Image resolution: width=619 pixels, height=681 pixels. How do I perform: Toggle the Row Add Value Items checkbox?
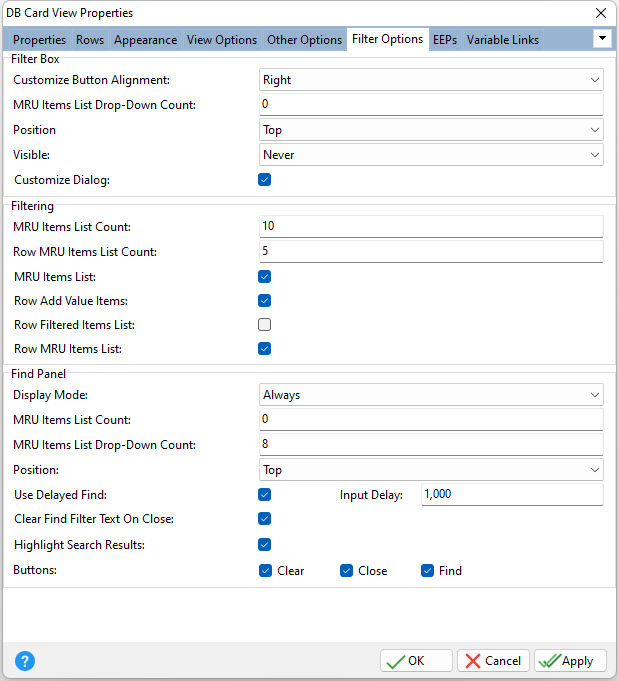point(265,301)
